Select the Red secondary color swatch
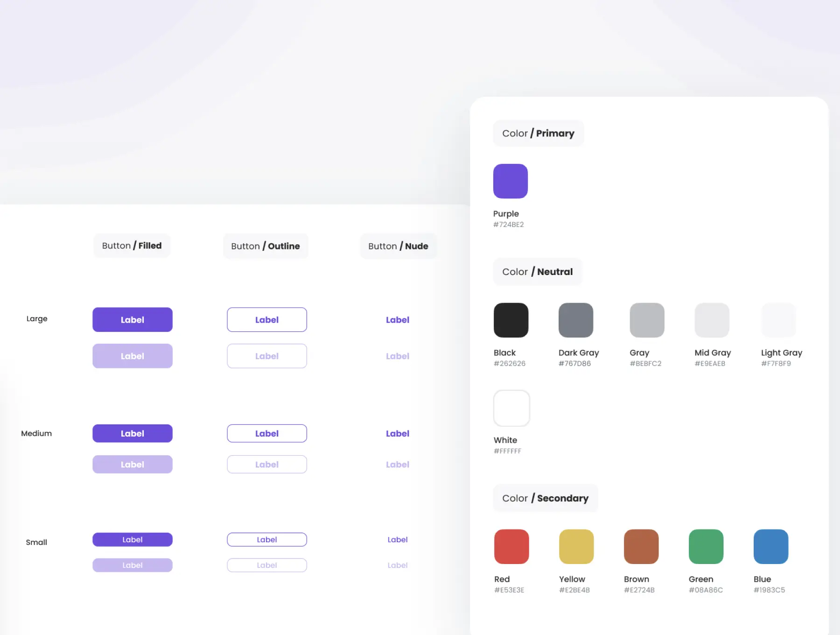Screen dimensions: 840x635 tap(511, 546)
